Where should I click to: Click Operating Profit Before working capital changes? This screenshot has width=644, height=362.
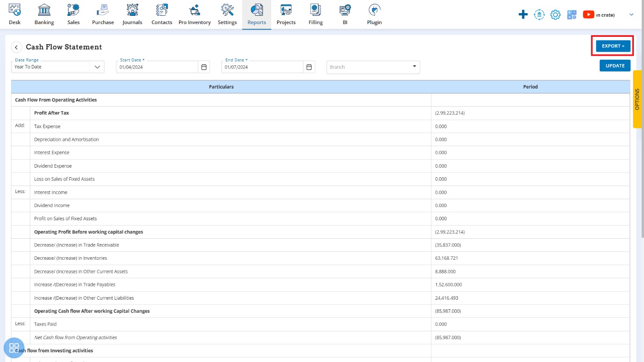click(x=89, y=232)
